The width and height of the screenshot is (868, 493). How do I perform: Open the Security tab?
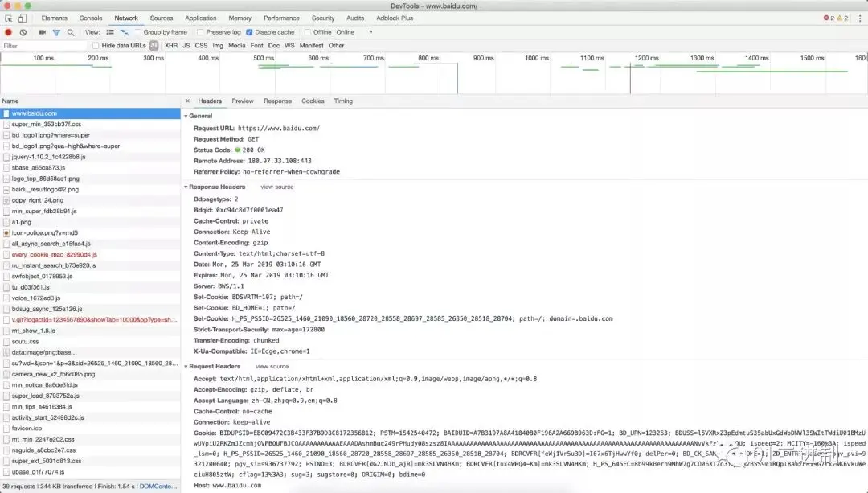(x=323, y=18)
